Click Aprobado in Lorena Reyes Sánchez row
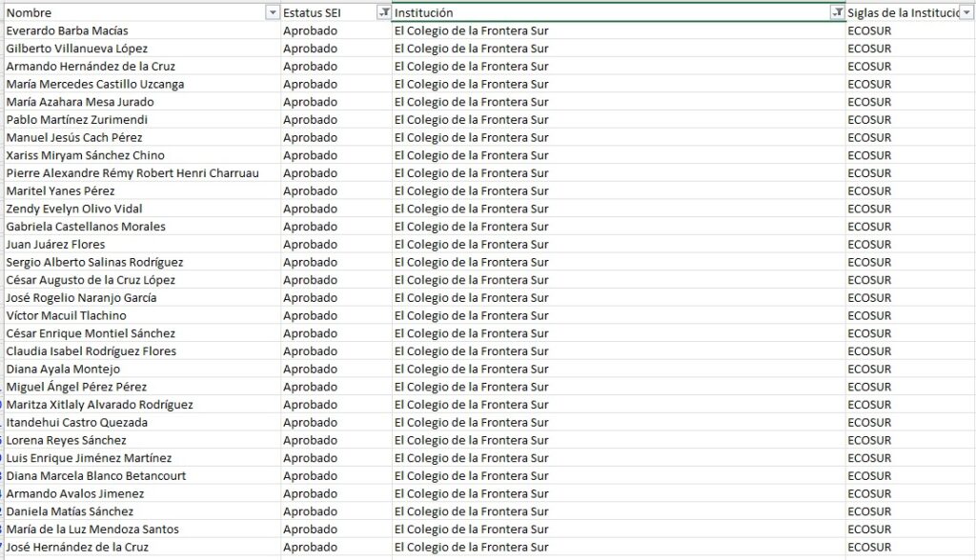 pos(310,441)
